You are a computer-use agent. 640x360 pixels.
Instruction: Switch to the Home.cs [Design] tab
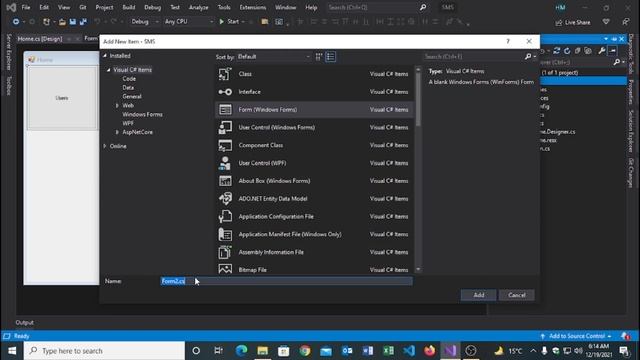(40, 39)
